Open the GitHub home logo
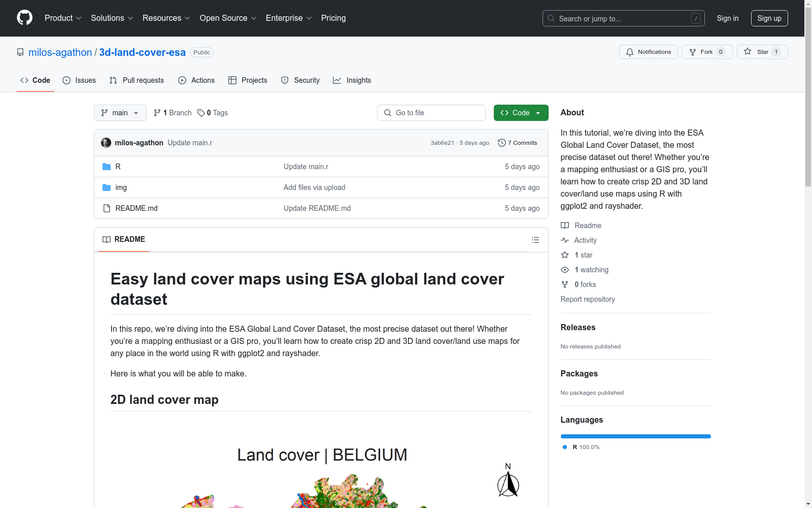Screen dimensions: 812x508 coord(24,18)
